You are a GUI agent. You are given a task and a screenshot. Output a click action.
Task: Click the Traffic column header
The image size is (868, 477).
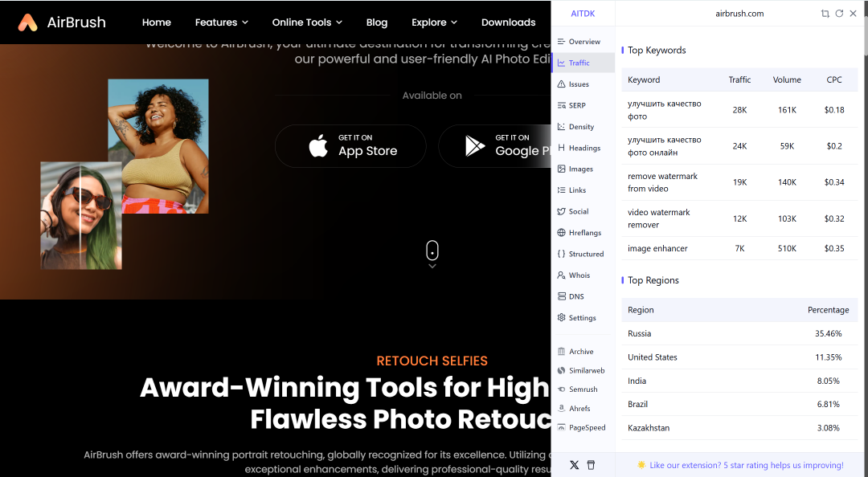tap(739, 79)
